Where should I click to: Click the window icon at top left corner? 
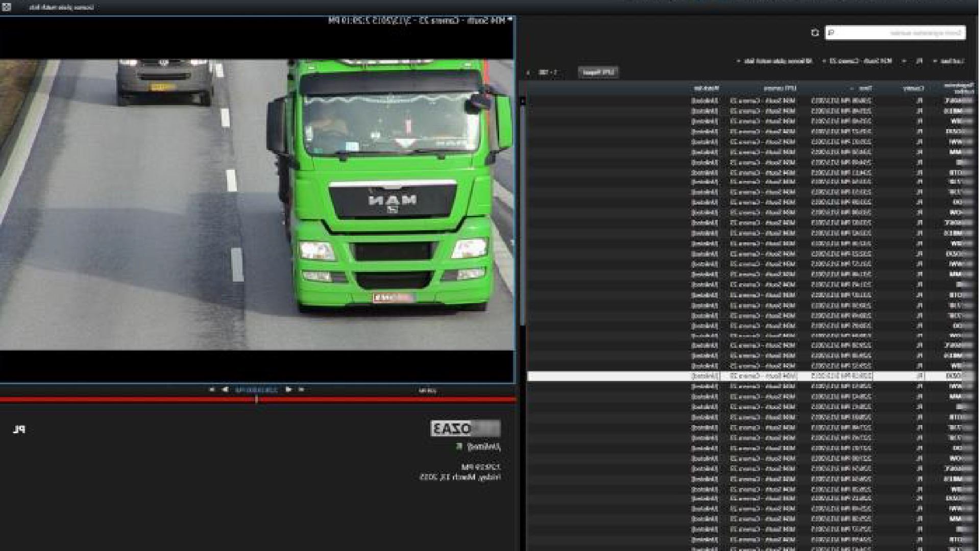7,7
